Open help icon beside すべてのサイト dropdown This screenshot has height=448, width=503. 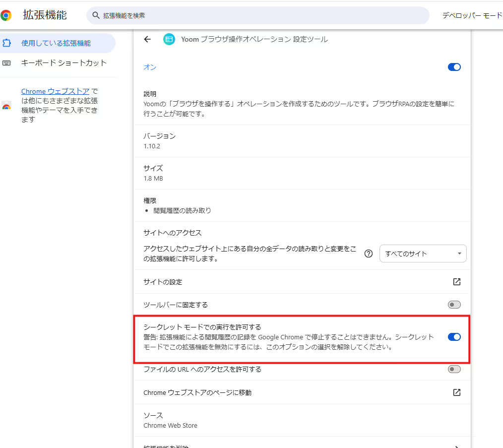tap(369, 254)
